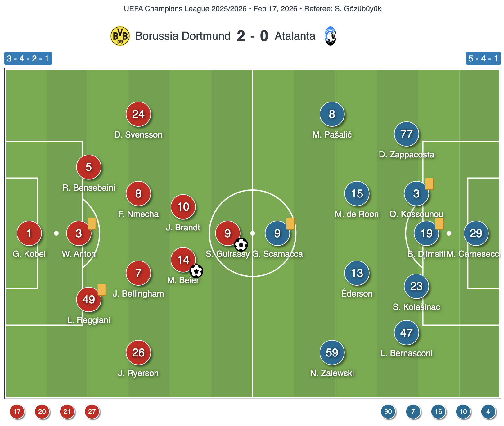504x426 pixels.
Task: Click the yellow card on B. Djimsiti
Action: pos(439,224)
